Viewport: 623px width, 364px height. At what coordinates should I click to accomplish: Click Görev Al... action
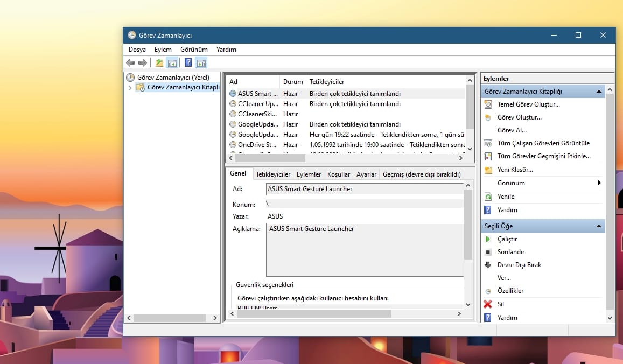[x=512, y=130]
